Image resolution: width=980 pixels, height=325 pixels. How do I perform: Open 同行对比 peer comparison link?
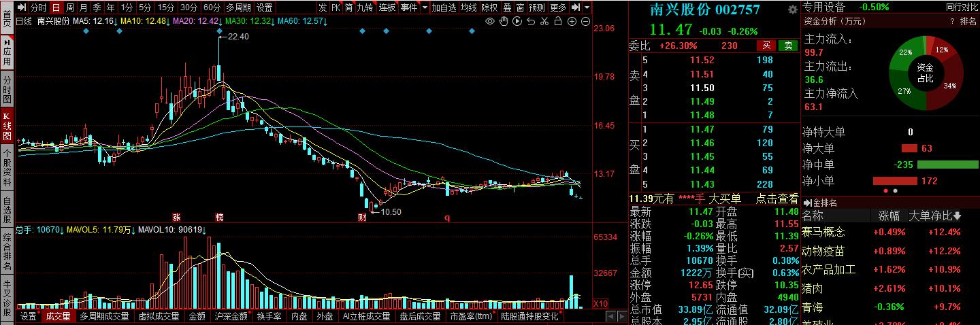click(x=962, y=7)
